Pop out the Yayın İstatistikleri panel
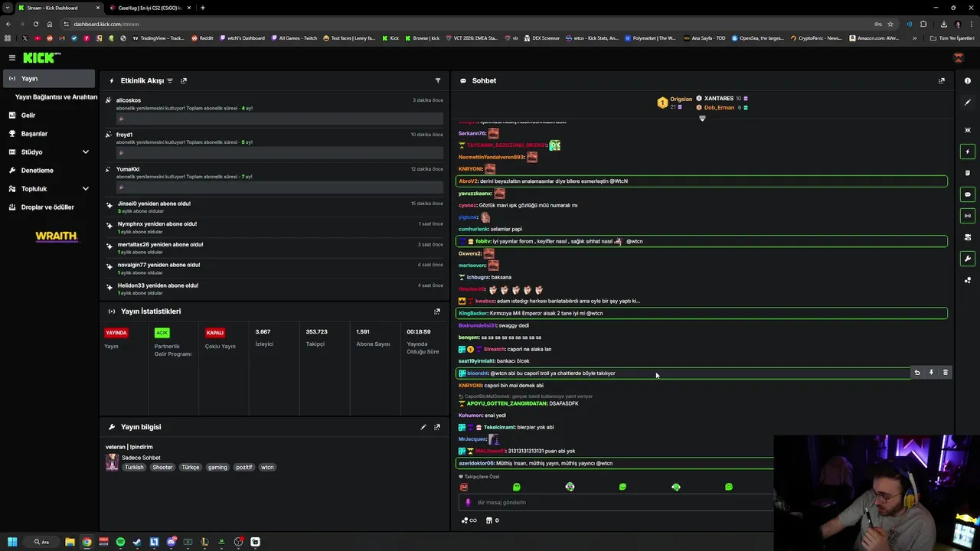 coord(437,311)
